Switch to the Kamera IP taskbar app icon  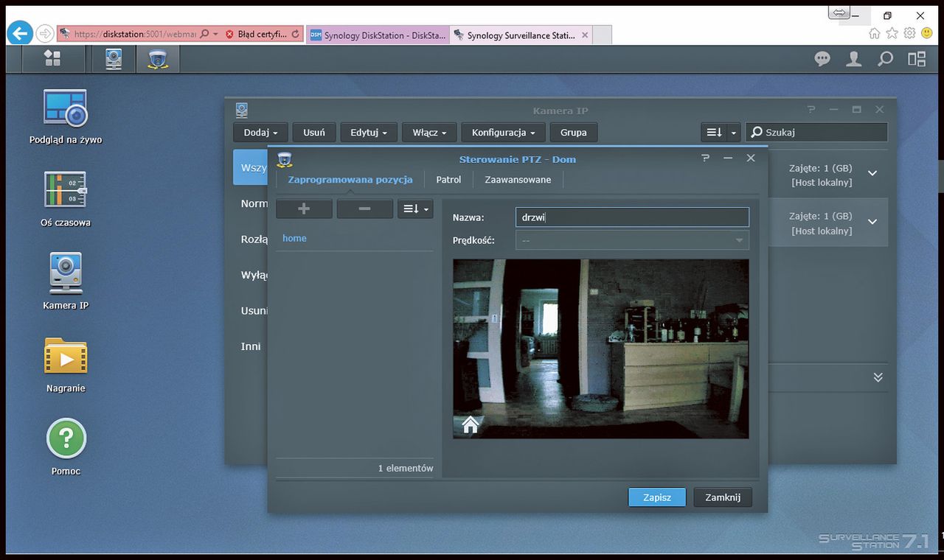tap(113, 59)
